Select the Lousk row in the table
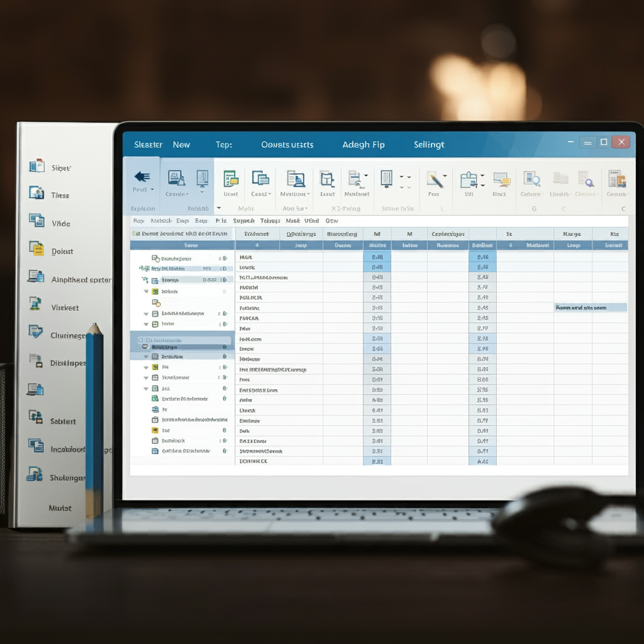This screenshot has width=644, height=644. point(431,267)
